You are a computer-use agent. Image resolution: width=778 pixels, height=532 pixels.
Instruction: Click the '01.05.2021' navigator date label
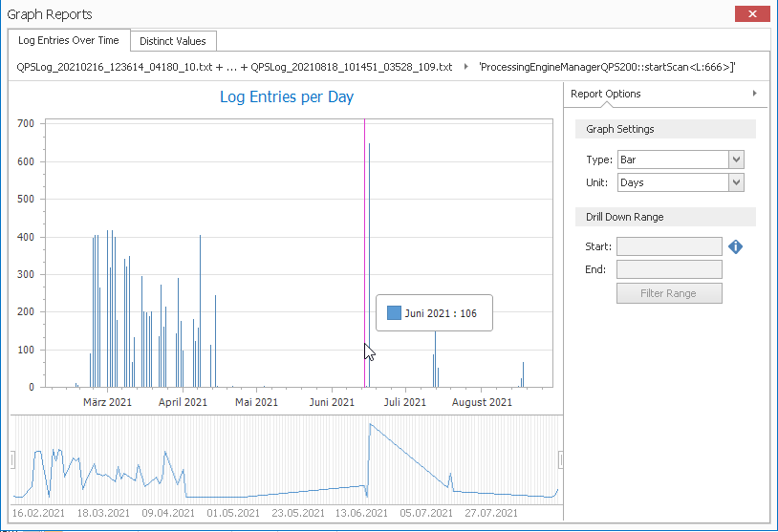coord(233,513)
